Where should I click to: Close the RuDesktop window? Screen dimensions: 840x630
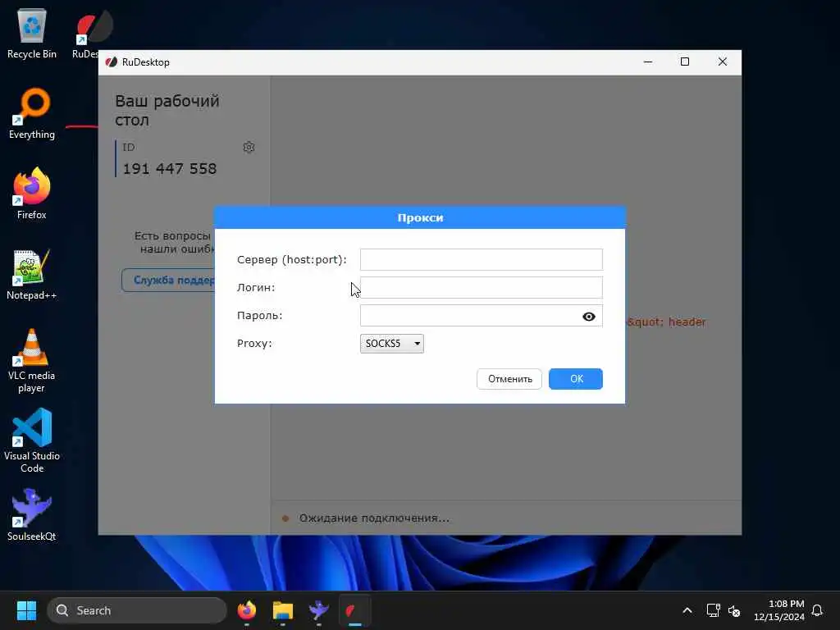coord(722,62)
